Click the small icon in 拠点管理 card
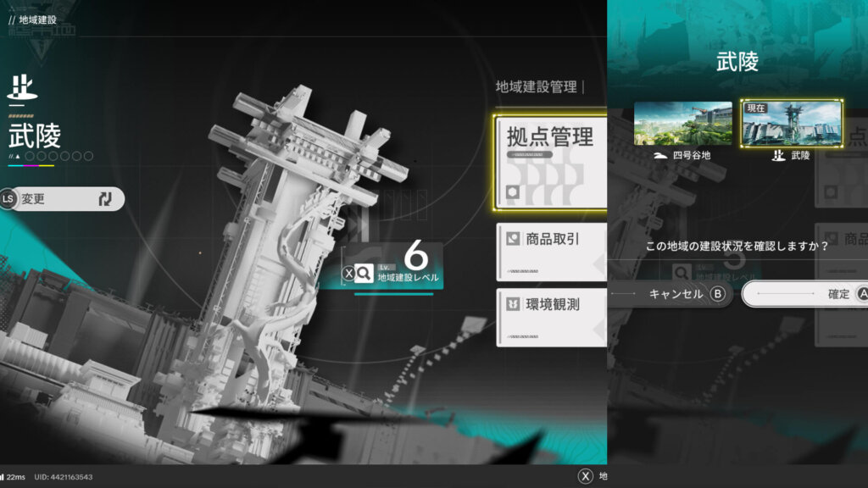The width and height of the screenshot is (868, 488). pyautogui.click(x=512, y=192)
